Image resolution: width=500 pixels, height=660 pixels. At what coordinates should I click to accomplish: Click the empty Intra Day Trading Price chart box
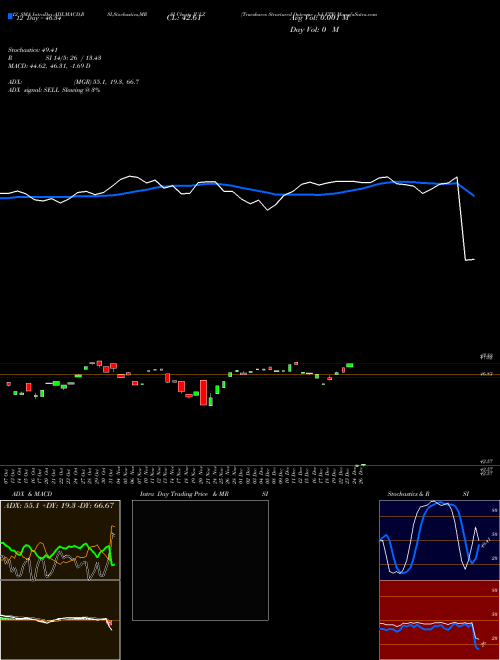[x=200, y=560]
